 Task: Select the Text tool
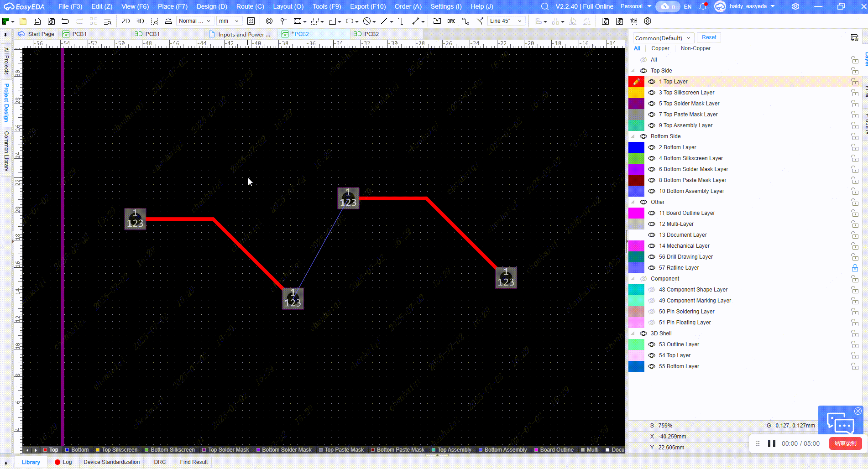pyautogui.click(x=402, y=21)
